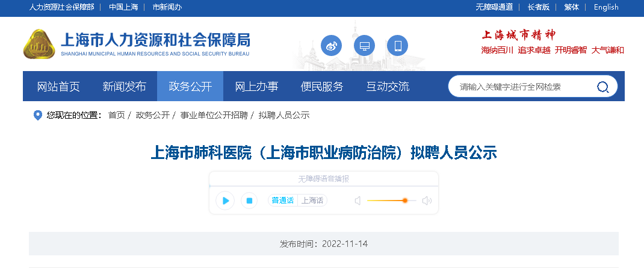The image size is (644, 268).
Task: Go to 便民服务 menu item
Action: tap(322, 86)
